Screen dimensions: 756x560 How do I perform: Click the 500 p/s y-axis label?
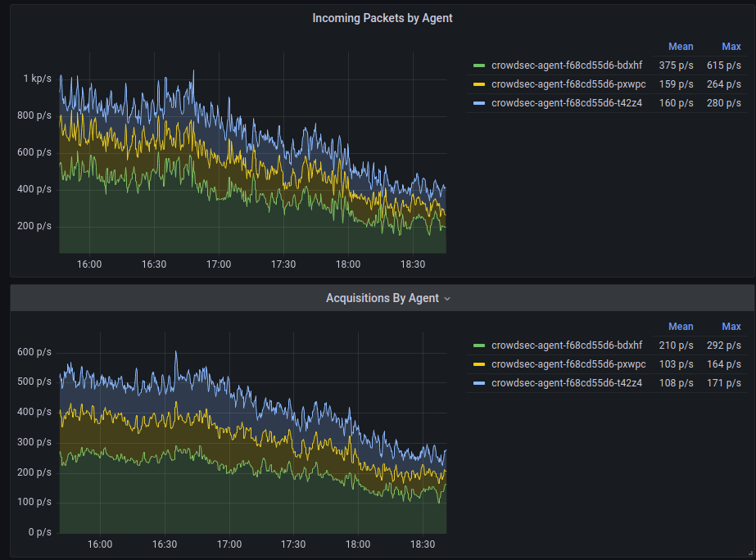coord(34,382)
